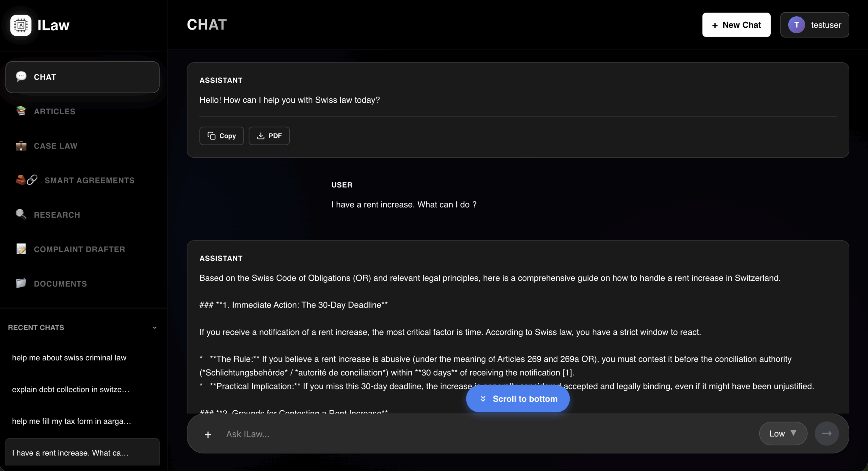Screen dimensions: 868x471
Task: Click the purple T user avatar
Action: [x=796, y=25]
